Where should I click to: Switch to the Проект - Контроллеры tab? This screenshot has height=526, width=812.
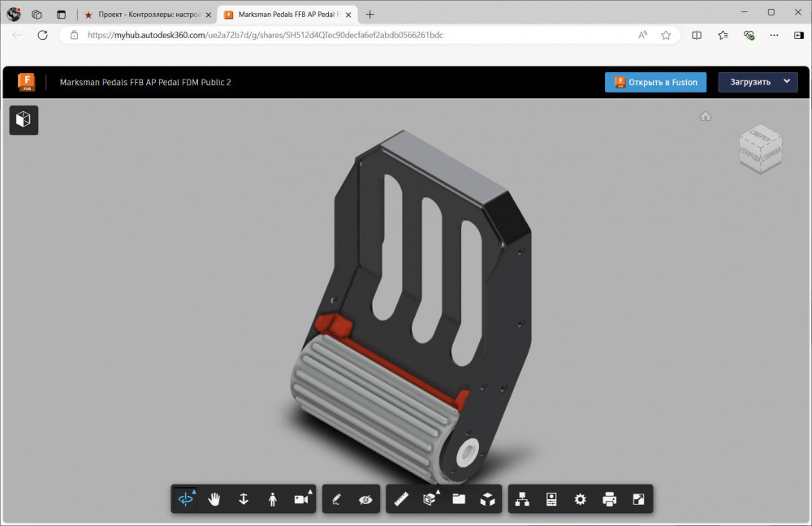coord(146,15)
